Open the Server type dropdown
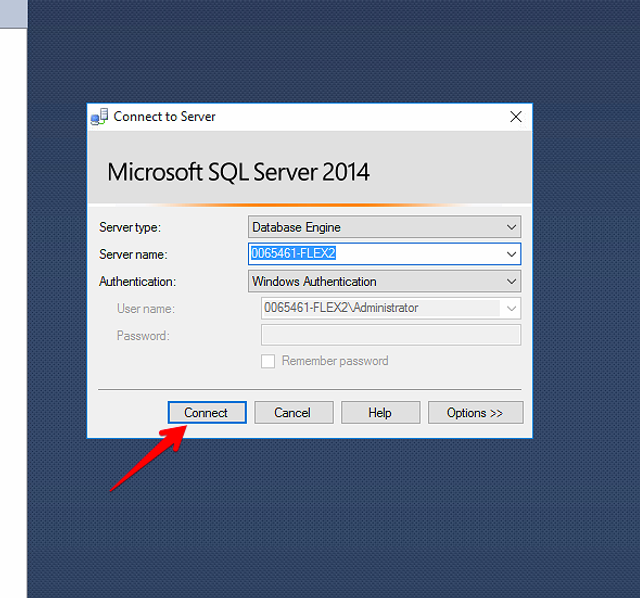This screenshot has width=640, height=598. pos(384,227)
